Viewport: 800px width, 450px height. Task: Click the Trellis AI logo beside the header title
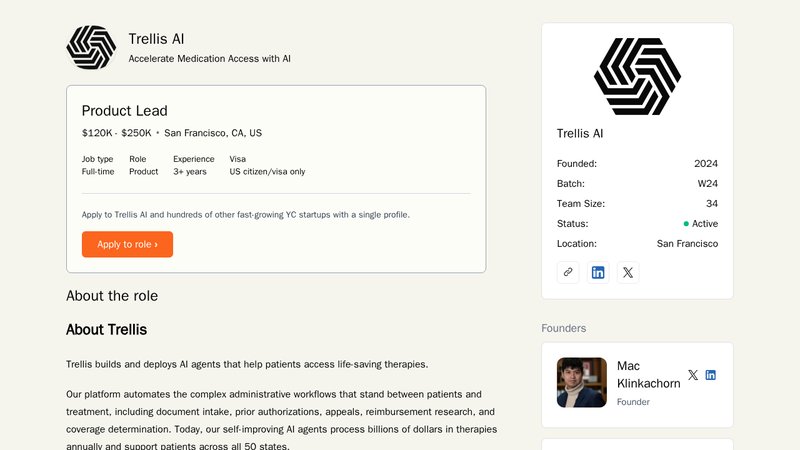coord(91,47)
